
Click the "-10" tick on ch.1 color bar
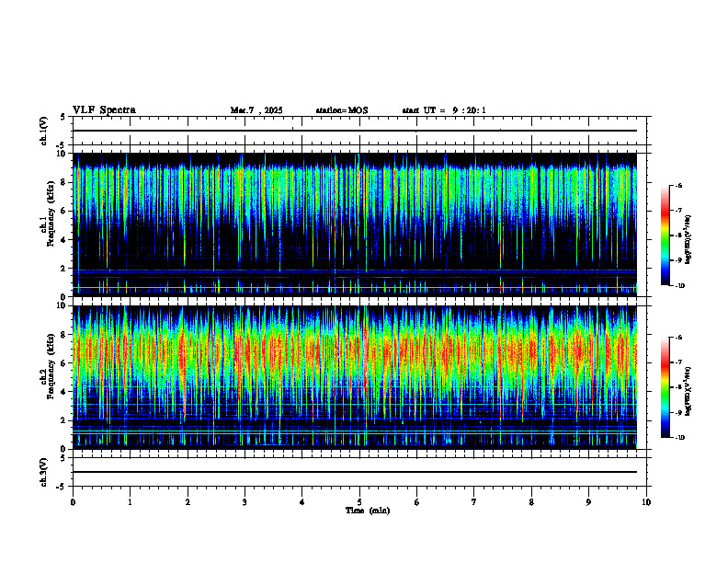(x=679, y=285)
